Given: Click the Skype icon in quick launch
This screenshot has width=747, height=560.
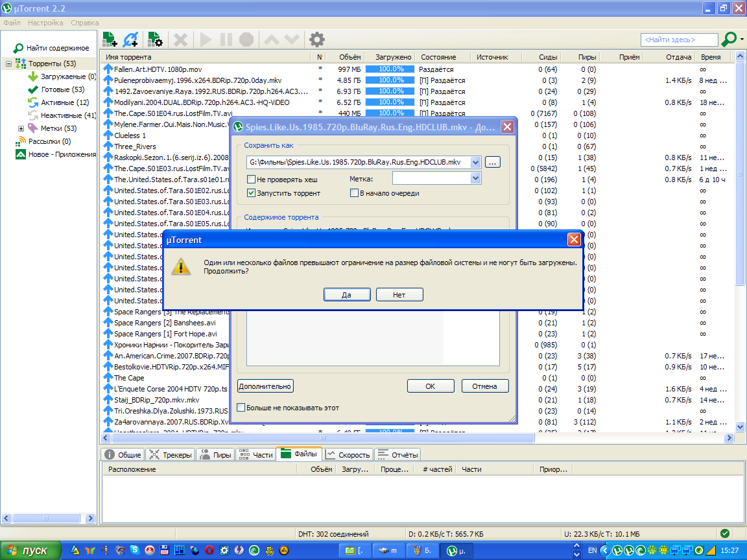Looking at the screenshot, I should (136, 550).
